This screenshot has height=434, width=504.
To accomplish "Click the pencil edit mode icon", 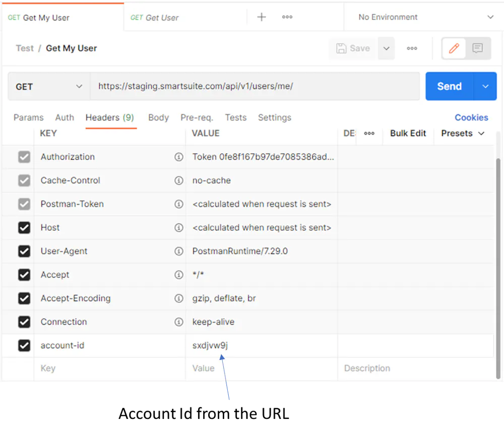I will (x=454, y=48).
